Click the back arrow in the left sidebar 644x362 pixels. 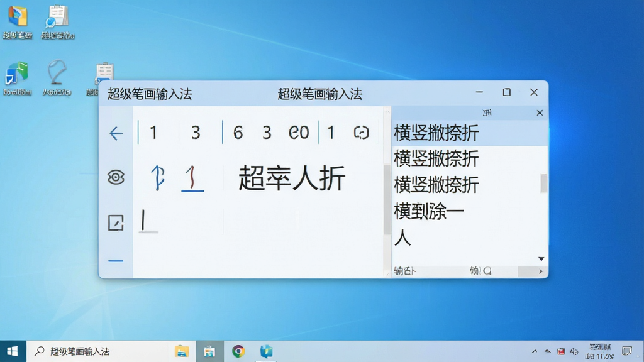tap(116, 133)
